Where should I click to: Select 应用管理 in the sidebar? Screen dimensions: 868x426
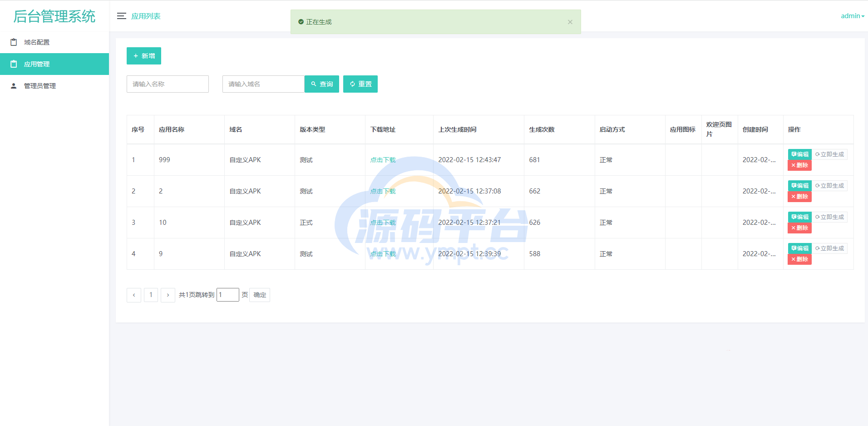(54, 64)
